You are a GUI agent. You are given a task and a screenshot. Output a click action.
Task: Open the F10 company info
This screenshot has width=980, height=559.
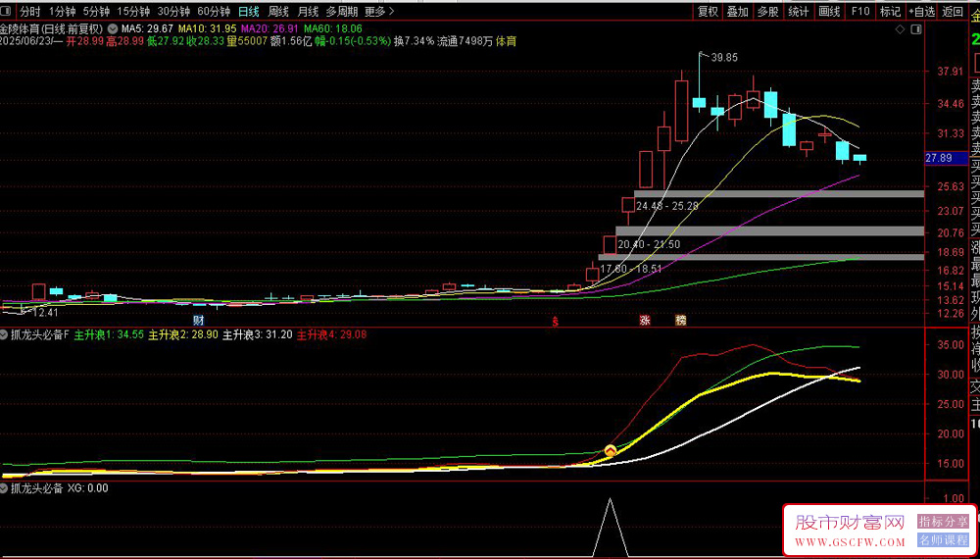pyautogui.click(x=860, y=11)
